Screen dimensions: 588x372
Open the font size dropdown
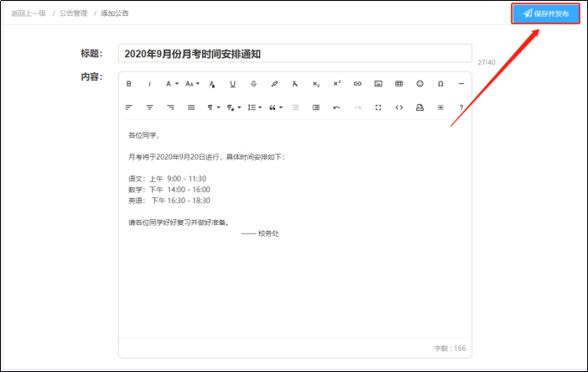pos(192,84)
